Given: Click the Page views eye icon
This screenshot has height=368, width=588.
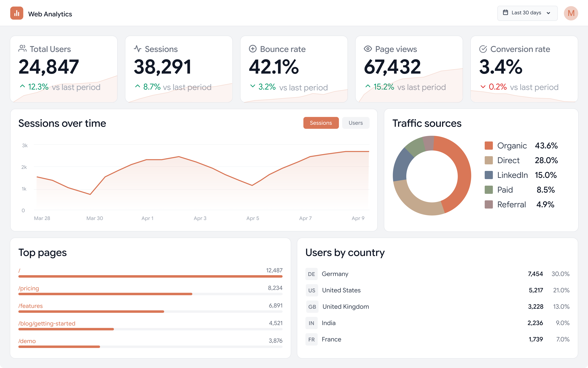Looking at the screenshot, I should 368,49.
